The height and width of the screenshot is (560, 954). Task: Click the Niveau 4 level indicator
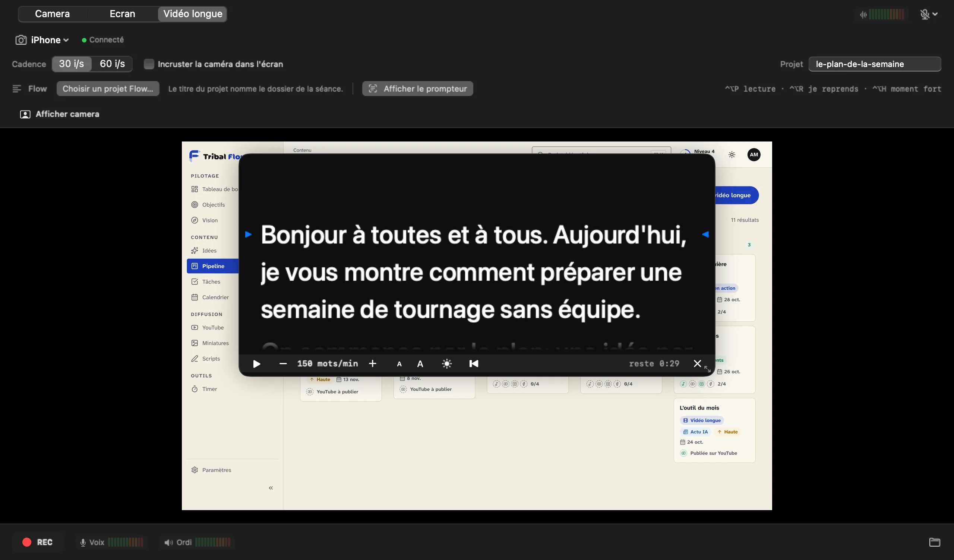tap(704, 151)
